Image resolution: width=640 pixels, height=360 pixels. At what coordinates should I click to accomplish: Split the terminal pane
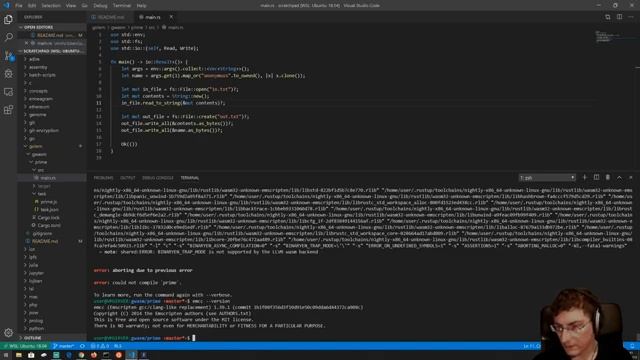point(596,178)
